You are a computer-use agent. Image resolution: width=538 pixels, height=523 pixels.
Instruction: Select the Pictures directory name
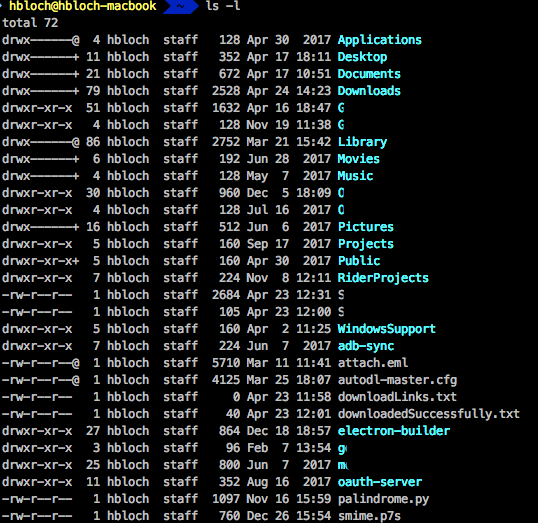point(366,227)
